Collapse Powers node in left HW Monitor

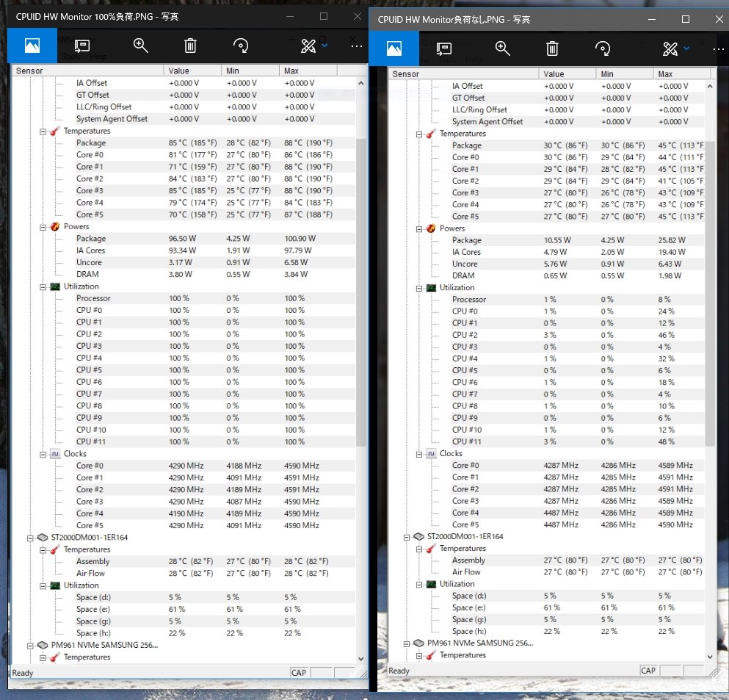tap(43, 228)
